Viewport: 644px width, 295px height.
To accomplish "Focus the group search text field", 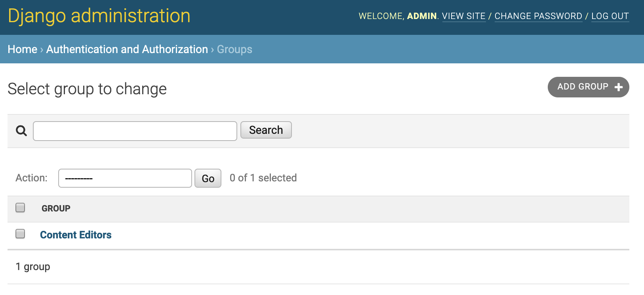I will pos(135,131).
